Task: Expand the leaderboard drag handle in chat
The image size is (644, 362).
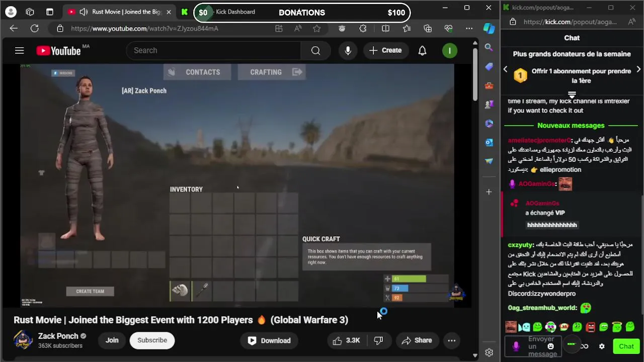Action: (572, 95)
